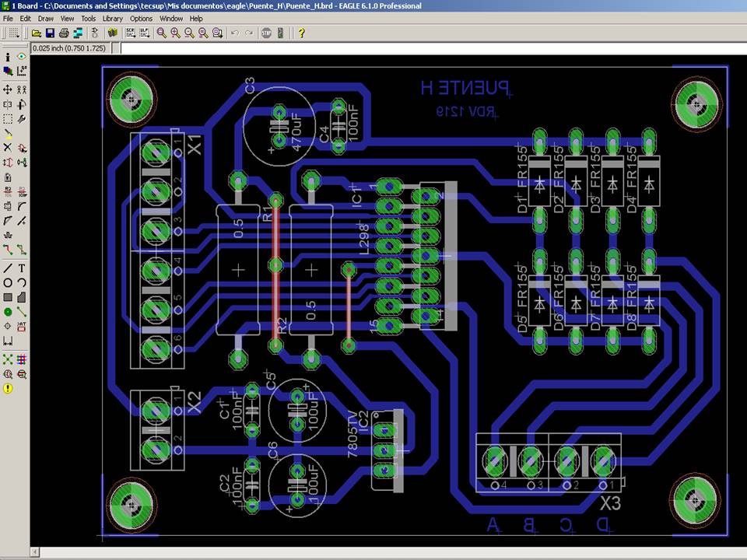Image resolution: width=747 pixels, height=560 pixels.
Task: Click the Stop command icon
Action: click(266, 33)
